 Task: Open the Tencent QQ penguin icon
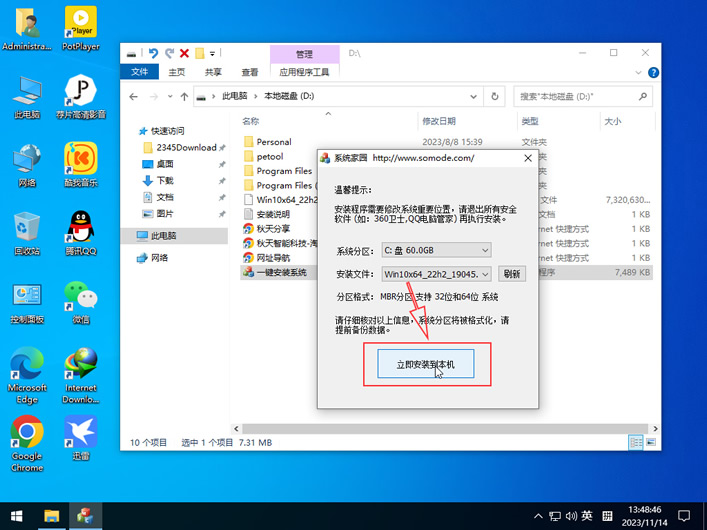[81, 233]
